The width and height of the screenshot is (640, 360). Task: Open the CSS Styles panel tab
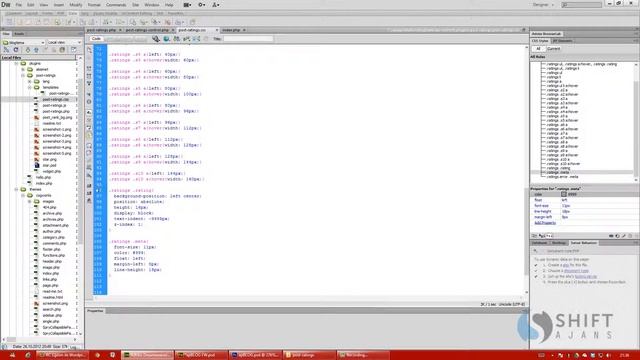[540, 41]
